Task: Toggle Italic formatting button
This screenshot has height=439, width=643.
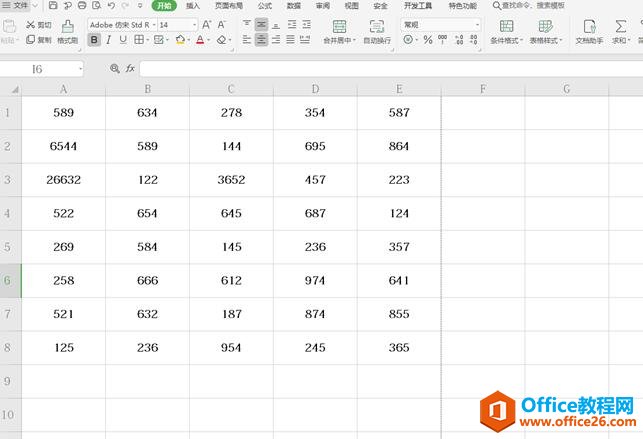Action: [x=109, y=40]
